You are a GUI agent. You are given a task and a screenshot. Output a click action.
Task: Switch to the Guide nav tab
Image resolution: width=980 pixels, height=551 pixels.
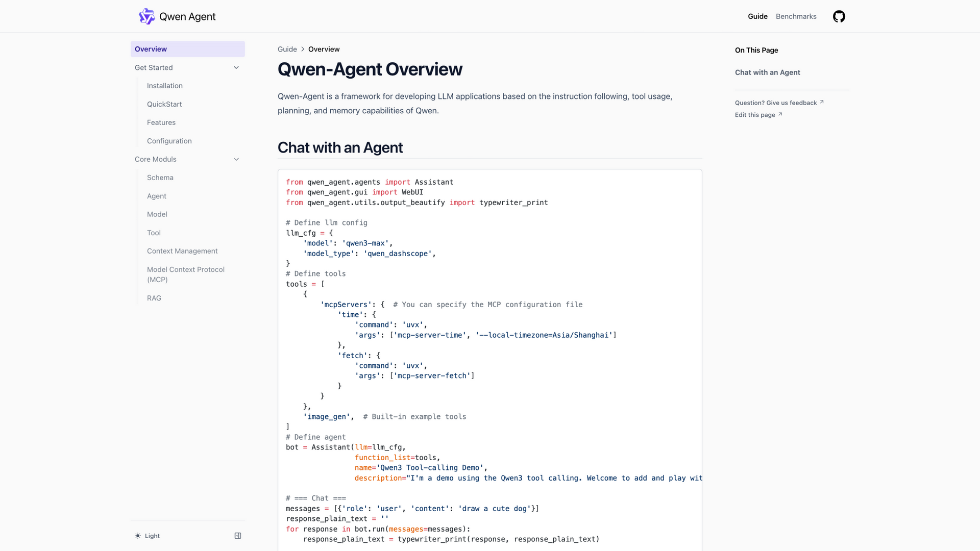757,16
